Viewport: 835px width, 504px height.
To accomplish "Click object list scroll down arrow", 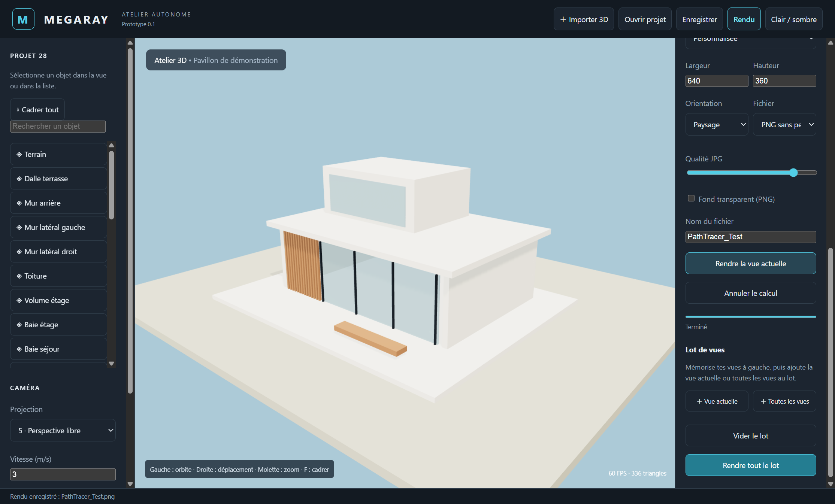I will [111, 363].
